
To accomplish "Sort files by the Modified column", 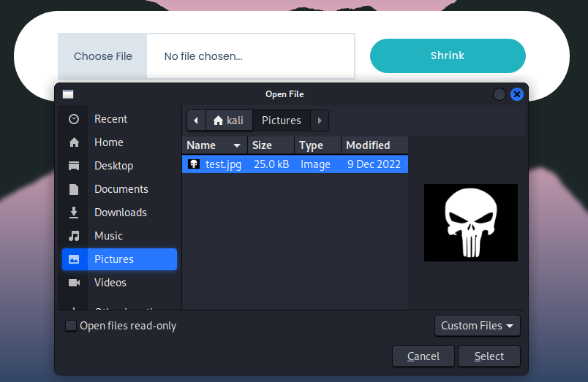I will (x=374, y=145).
